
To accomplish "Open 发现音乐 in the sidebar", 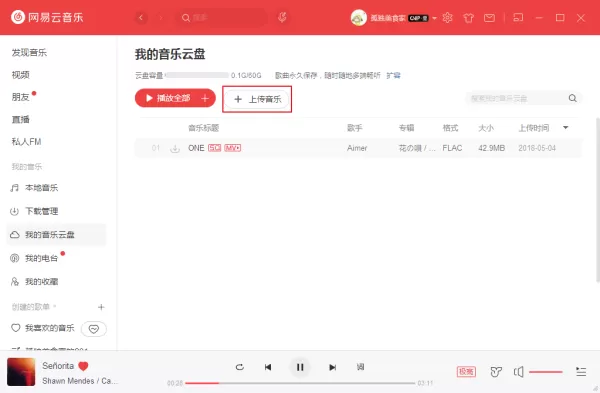I will 29,52.
